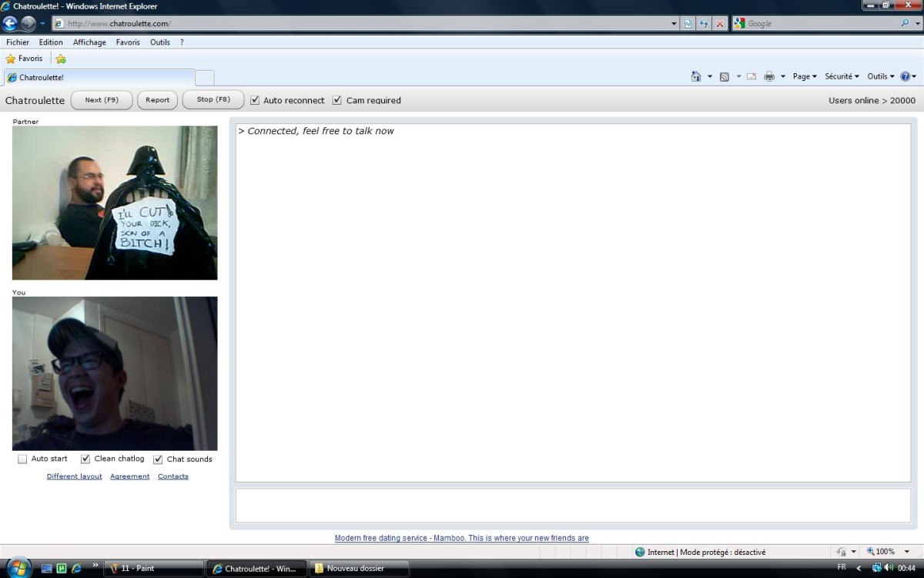Viewport: 924px width, 578px height.
Task: Click the Show desktop quick launch icon
Action: tap(47, 569)
